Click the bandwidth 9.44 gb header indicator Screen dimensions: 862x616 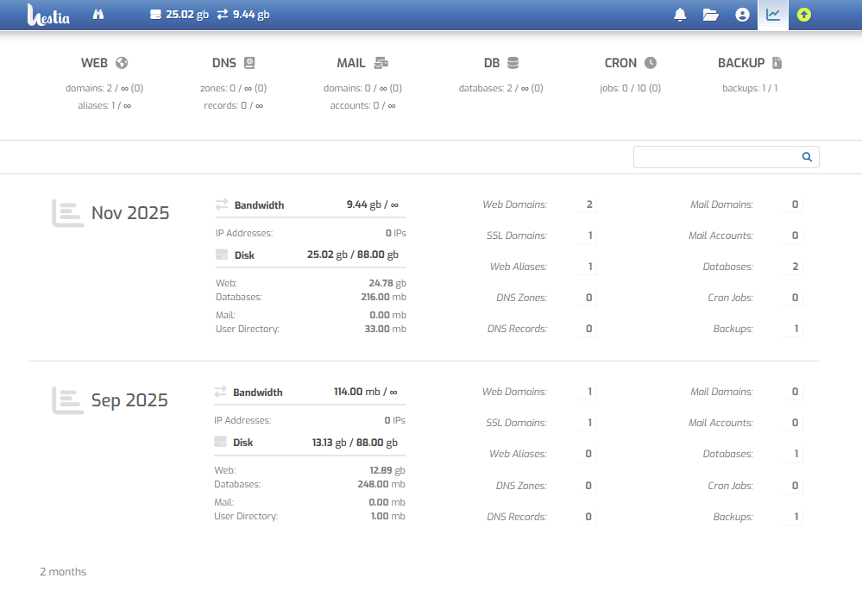coord(242,15)
